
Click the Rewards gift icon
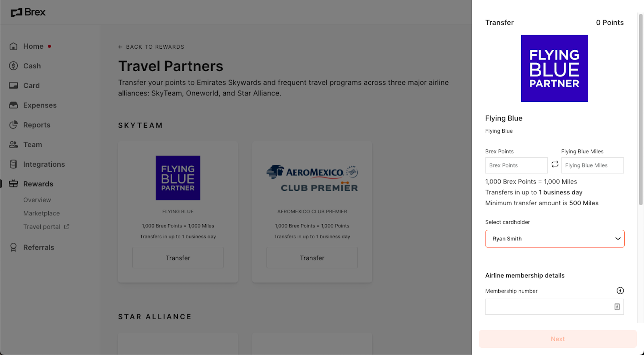pos(13,184)
